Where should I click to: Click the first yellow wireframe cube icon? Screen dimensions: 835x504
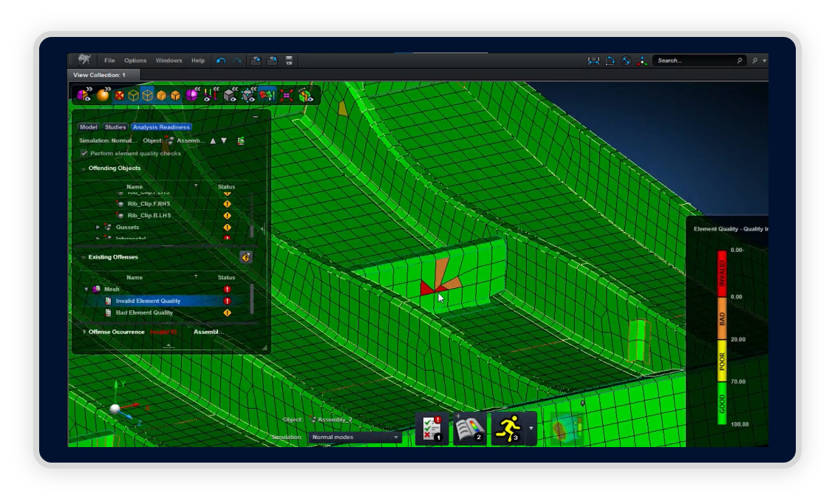pos(133,95)
